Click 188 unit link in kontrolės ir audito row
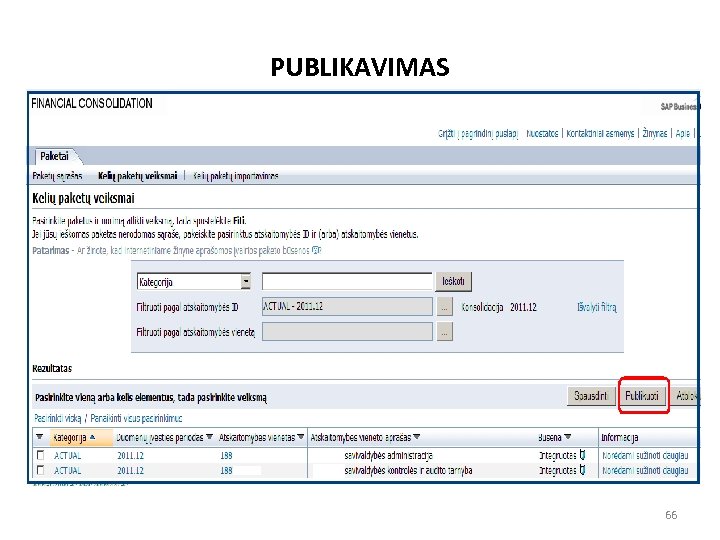 (x=226, y=471)
